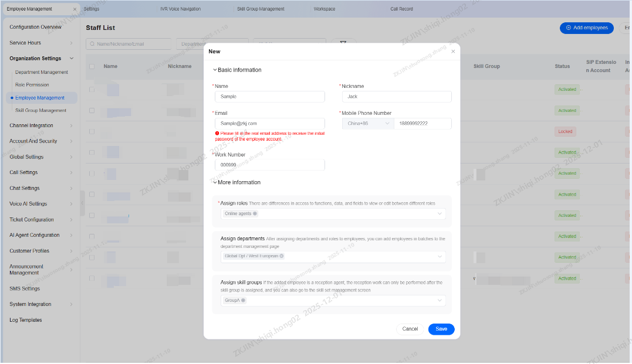Click the filter icon beside search fields
Image resolution: width=632 pixels, height=364 pixels.
tap(344, 44)
